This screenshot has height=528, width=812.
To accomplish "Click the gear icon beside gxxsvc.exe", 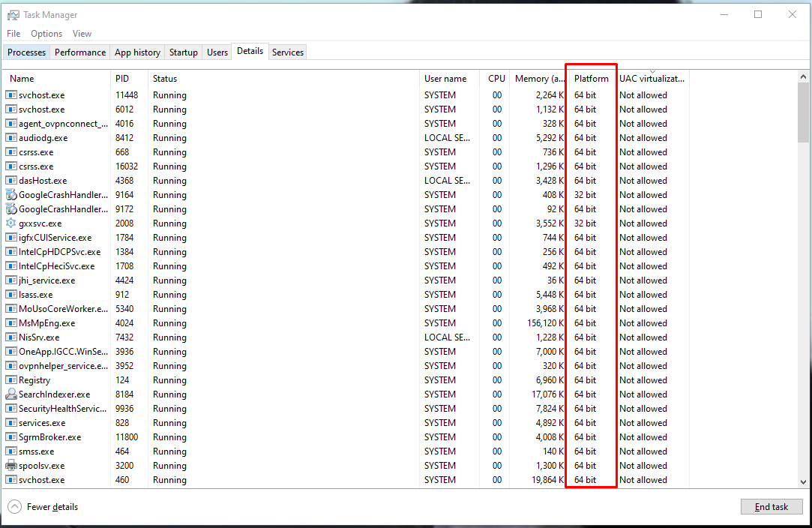I will point(11,223).
